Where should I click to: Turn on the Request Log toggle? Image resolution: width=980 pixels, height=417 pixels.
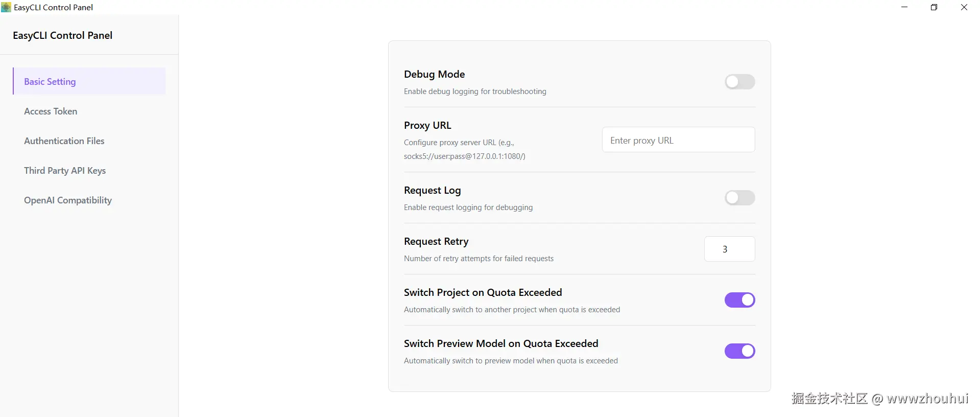pyautogui.click(x=739, y=198)
